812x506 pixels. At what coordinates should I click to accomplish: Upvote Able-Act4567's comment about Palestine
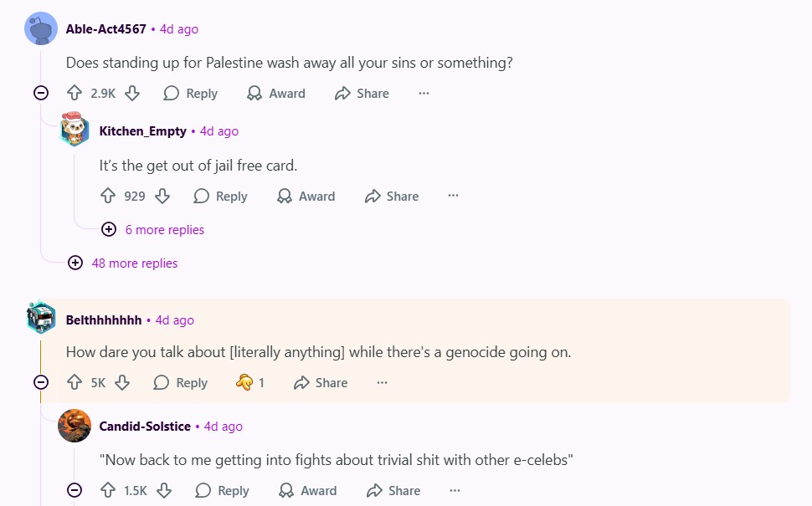click(75, 94)
